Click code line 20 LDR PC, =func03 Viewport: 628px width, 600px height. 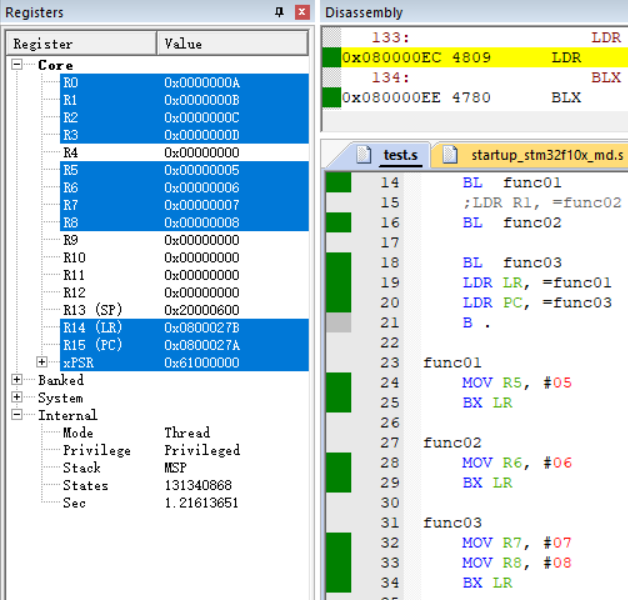point(537,303)
